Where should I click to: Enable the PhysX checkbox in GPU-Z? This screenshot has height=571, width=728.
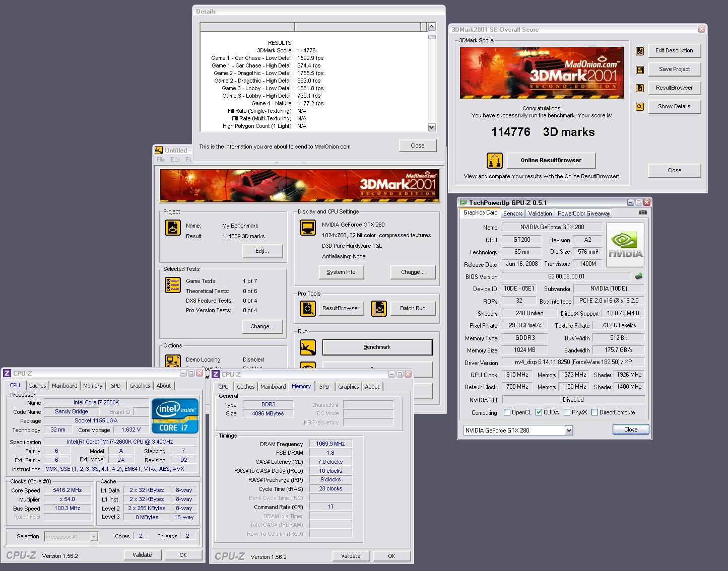tap(567, 412)
